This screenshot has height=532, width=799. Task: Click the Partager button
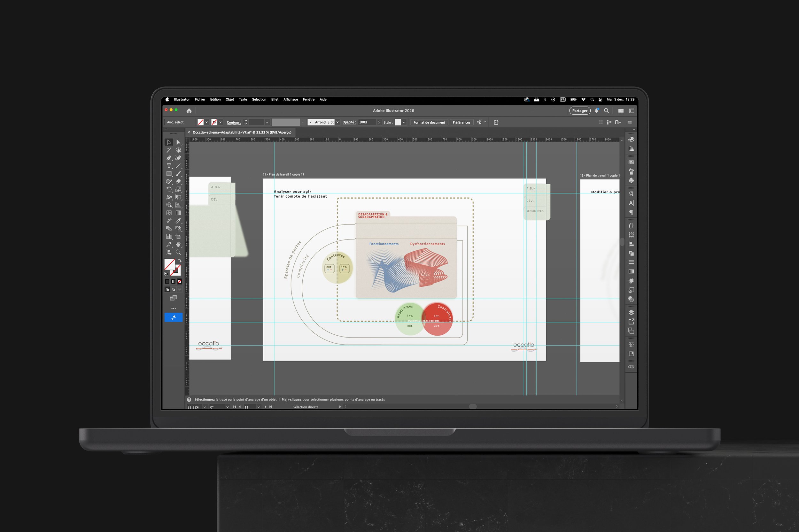click(x=579, y=110)
